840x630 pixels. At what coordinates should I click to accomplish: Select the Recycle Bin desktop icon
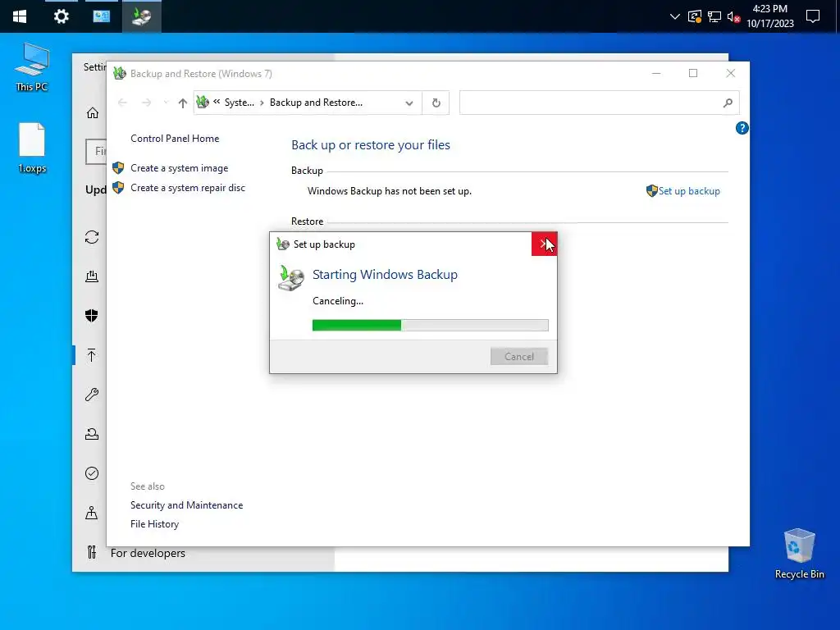(799, 554)
